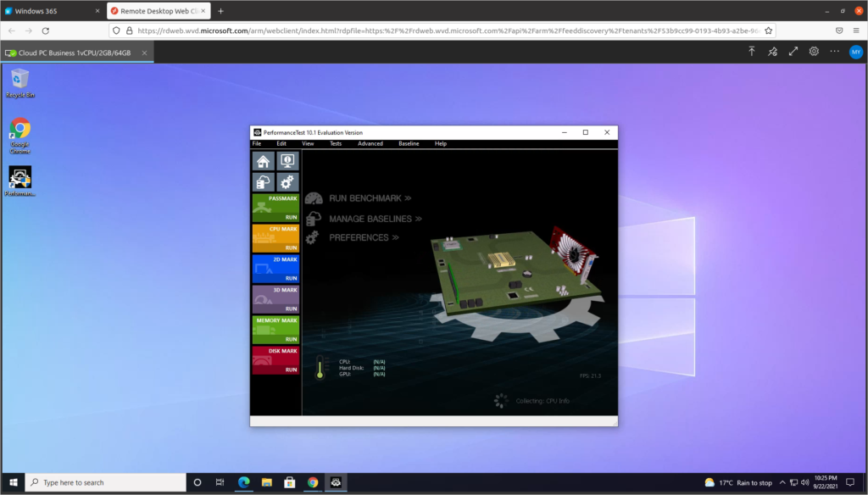Click RUN on the DISK MARK tile
The height and width of the screenshot is (495, 868).
coord(292,370)
